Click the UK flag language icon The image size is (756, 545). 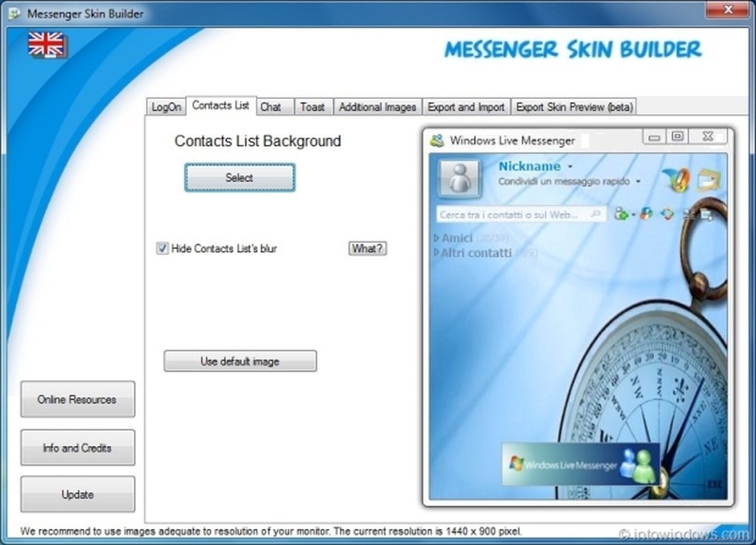pyautogui.click(x=45, y=45)
